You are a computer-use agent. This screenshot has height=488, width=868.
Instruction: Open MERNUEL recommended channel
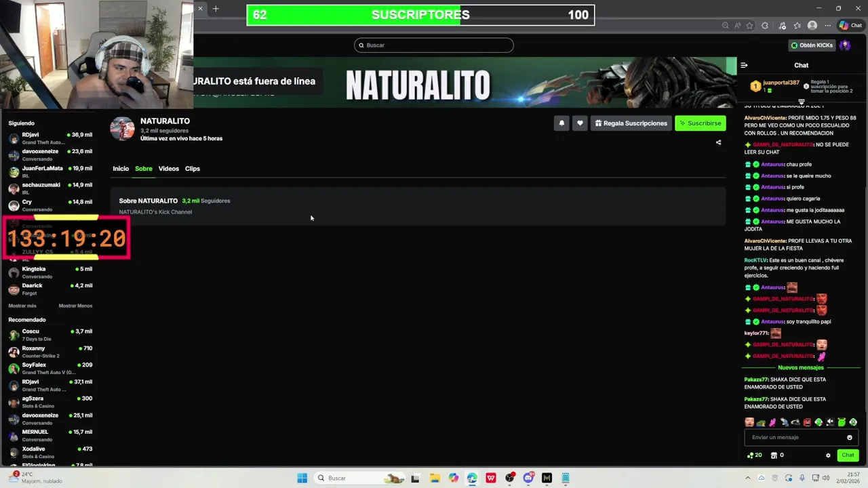point(50,436)
